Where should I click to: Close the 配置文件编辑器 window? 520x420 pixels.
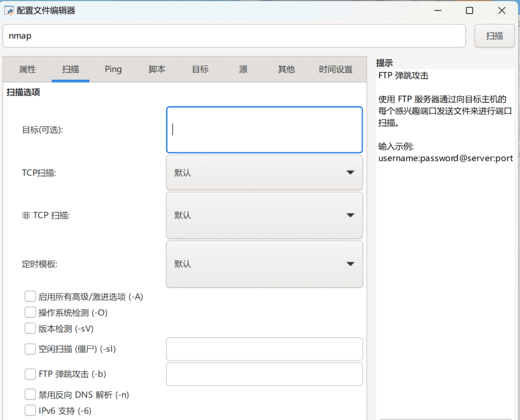502,11
